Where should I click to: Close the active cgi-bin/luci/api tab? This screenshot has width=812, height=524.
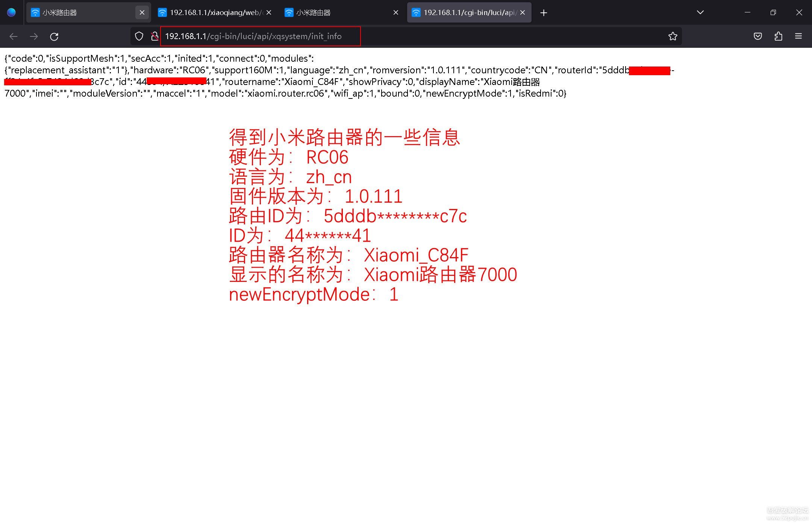[x=523, y=12]
